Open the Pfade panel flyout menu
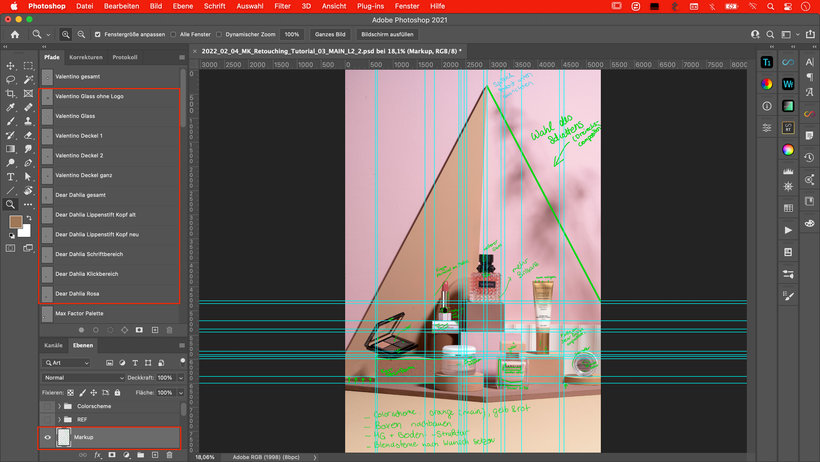 (x=181, y=58)
